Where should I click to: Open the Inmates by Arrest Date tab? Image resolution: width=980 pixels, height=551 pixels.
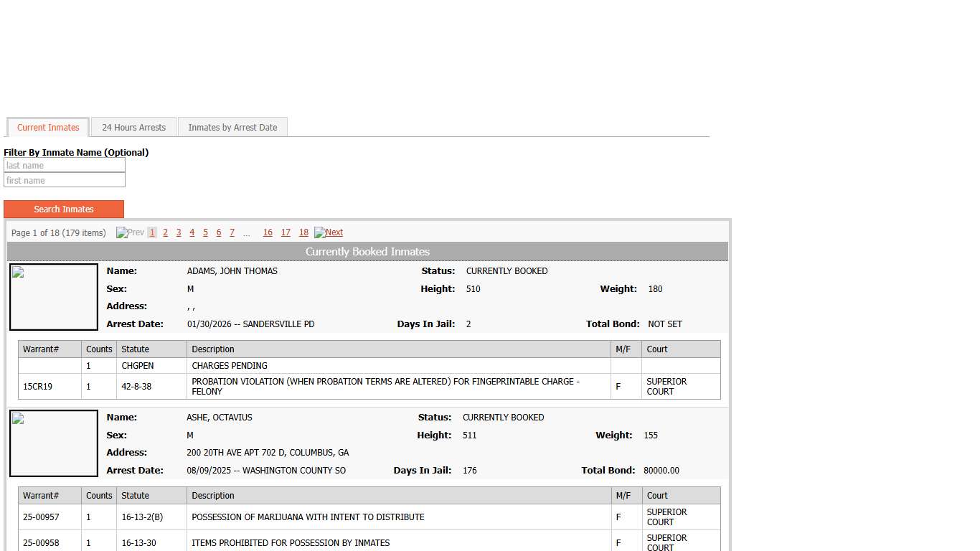pyautogui.click(x=232, y=127)
